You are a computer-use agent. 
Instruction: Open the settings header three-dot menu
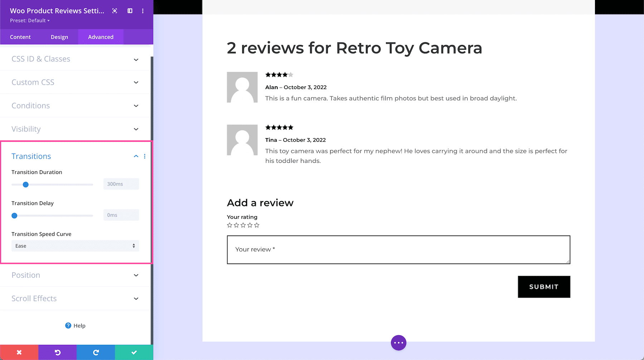(143, 11)
